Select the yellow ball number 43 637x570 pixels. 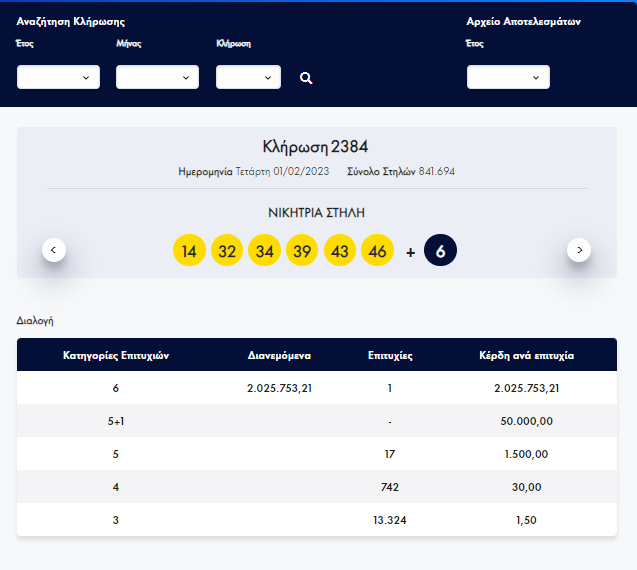[x=340, y=251]
